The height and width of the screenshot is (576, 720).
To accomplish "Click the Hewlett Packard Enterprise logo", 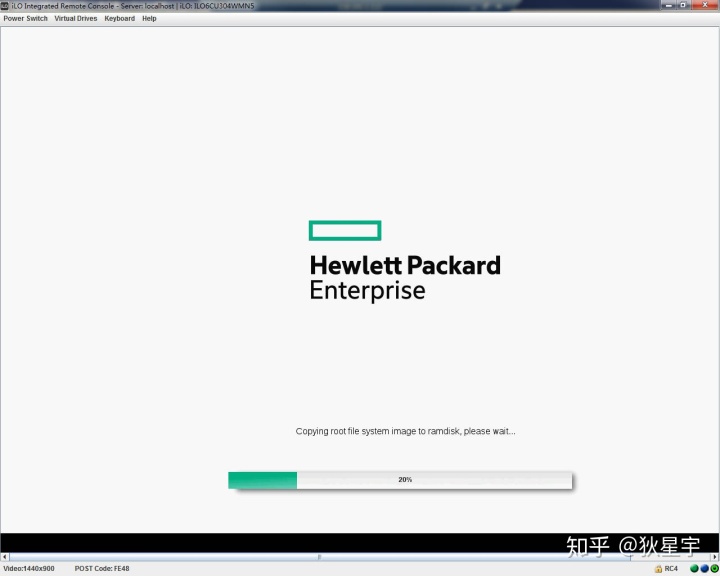I will coord(405,261).
